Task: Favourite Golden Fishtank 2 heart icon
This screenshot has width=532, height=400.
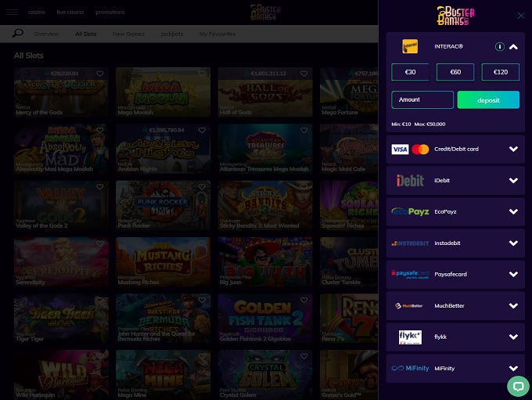Action: point(304,300)
